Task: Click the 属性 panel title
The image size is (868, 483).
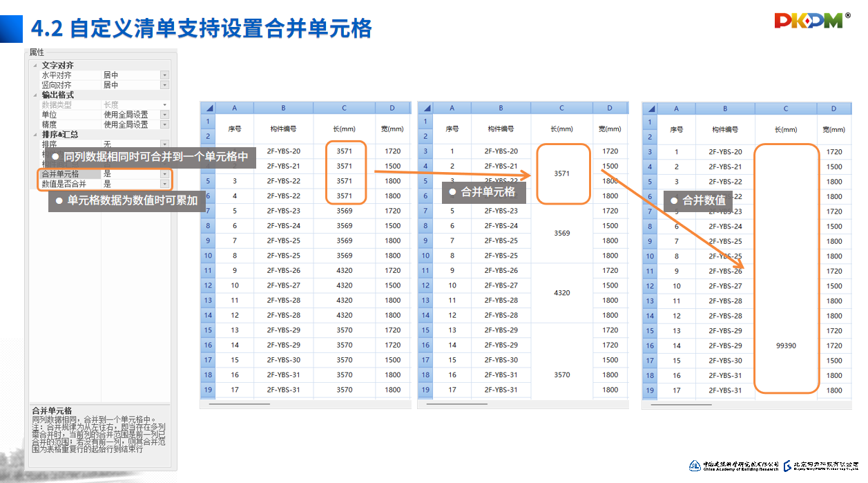Action: (37, 53)
